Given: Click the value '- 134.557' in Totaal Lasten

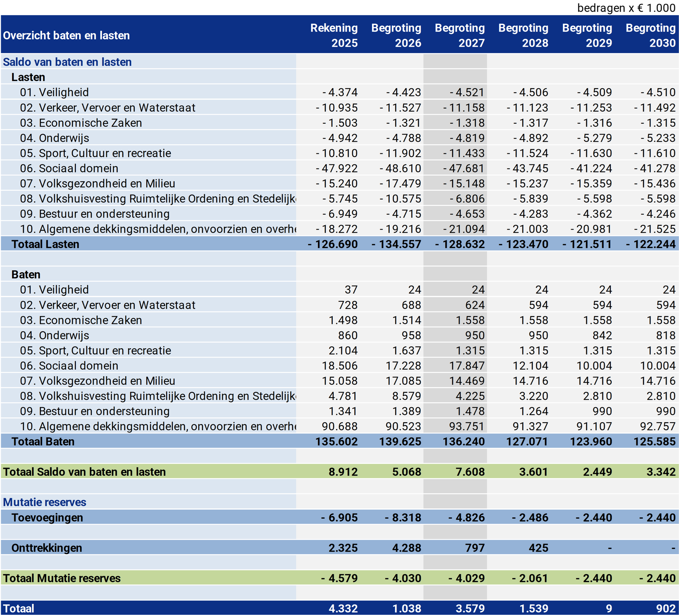Looking at the screenshot, I should coord(396,244).
